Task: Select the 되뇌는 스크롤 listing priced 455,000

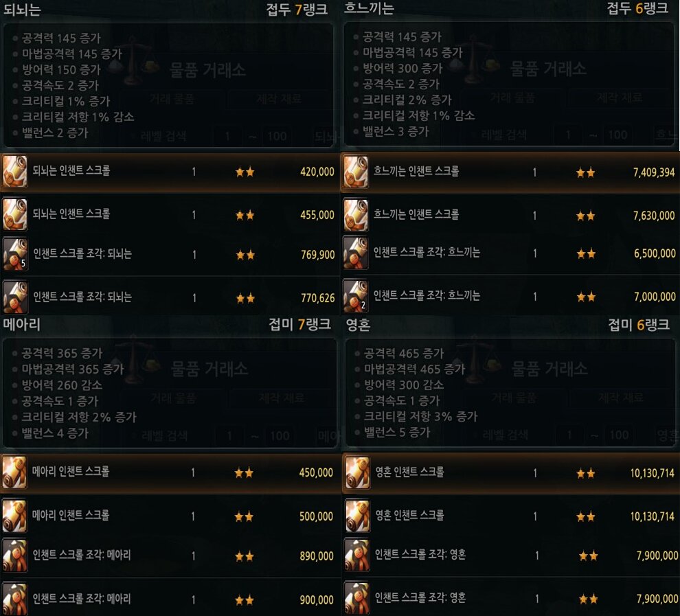Action: 170,214
